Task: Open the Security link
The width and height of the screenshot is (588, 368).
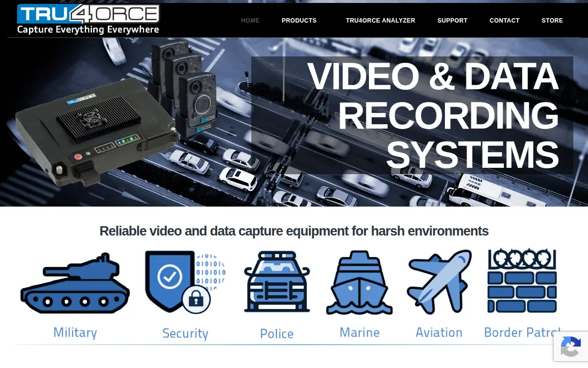Action: tap(185, 334)
